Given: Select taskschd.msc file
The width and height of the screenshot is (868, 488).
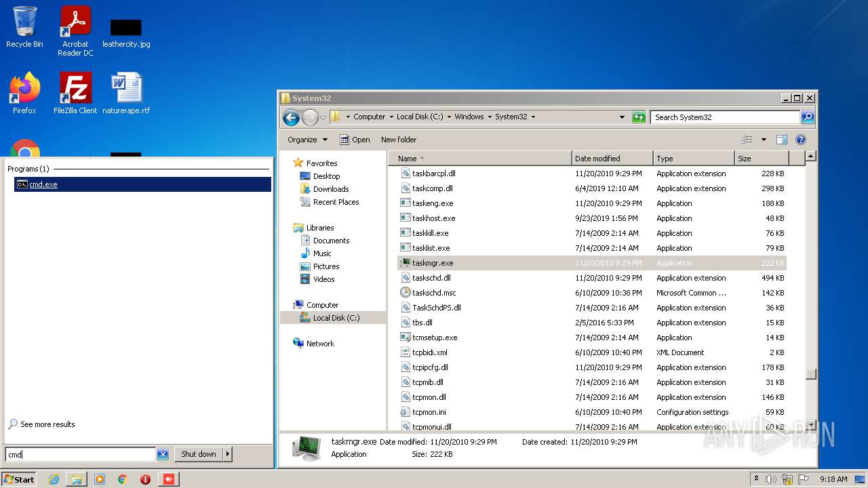Looking at the screenshot, I should pyautogui.click(x=434, y=293).
